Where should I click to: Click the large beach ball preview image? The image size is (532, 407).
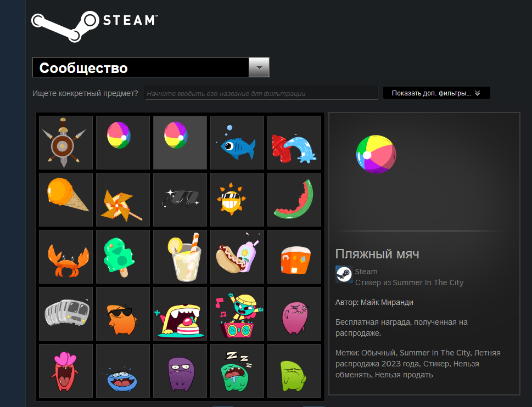[x=376, y=154]
